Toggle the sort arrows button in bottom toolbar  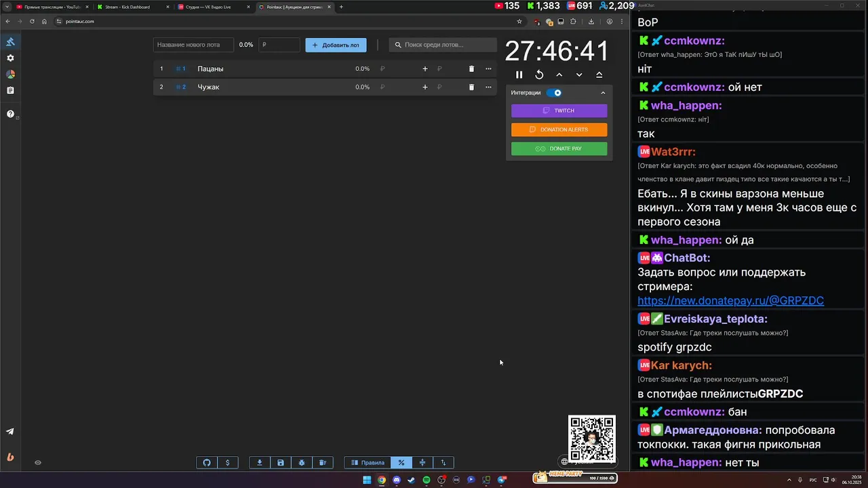(443, 463)
